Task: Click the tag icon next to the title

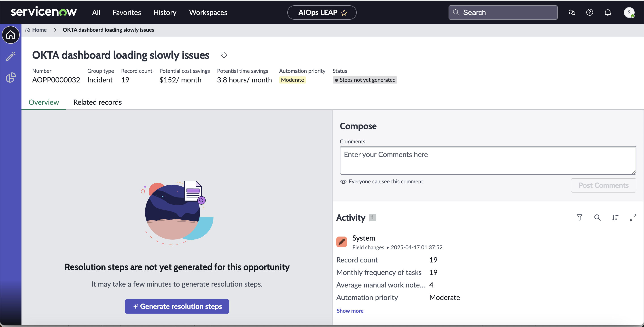Action: (224, 55)
